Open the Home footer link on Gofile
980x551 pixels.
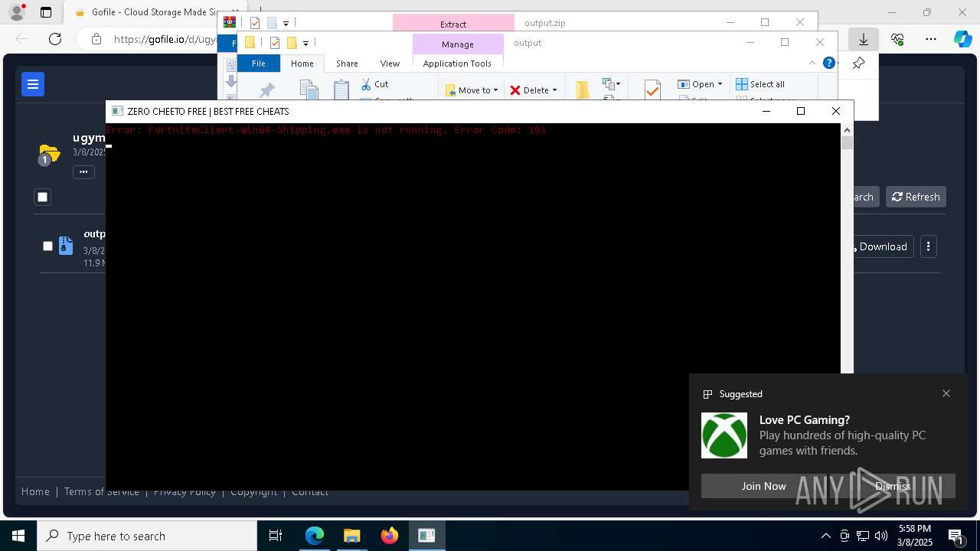[35, 491]
